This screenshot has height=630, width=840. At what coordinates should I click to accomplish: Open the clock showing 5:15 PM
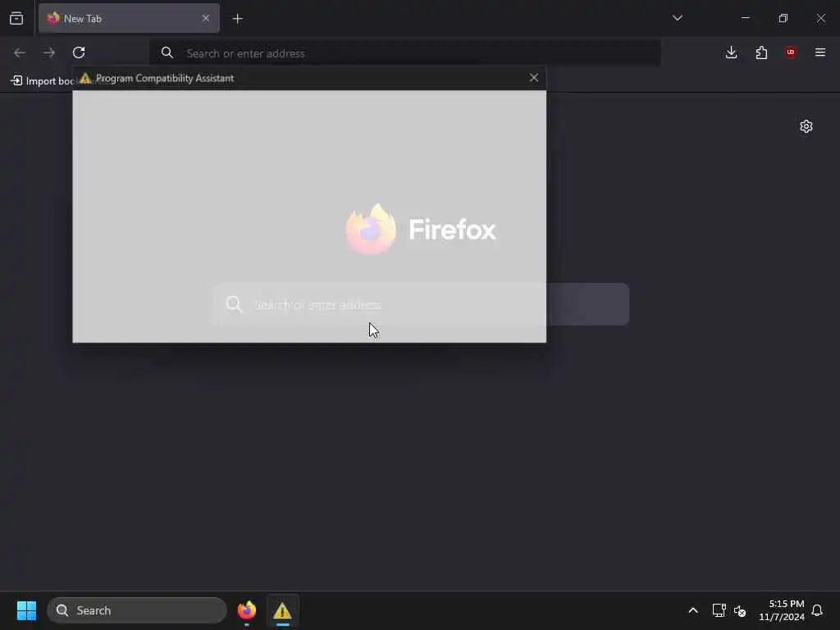[781, 610]
